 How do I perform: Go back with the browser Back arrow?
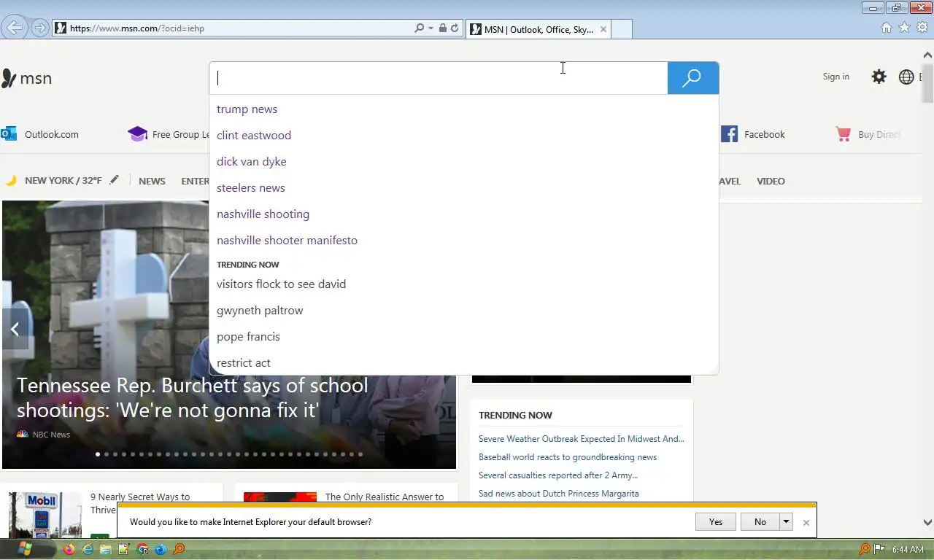pyautogui.click(x=15, y=28)
